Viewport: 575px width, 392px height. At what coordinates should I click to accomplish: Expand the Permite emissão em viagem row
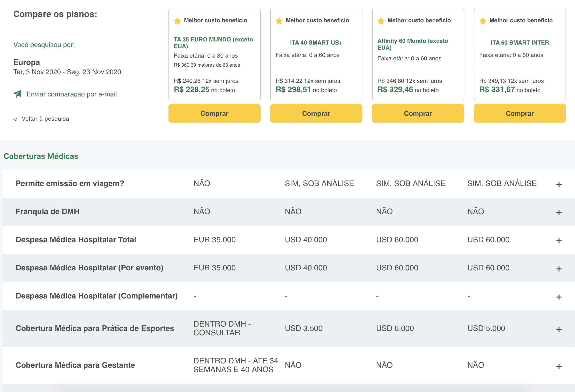[559, 185]
